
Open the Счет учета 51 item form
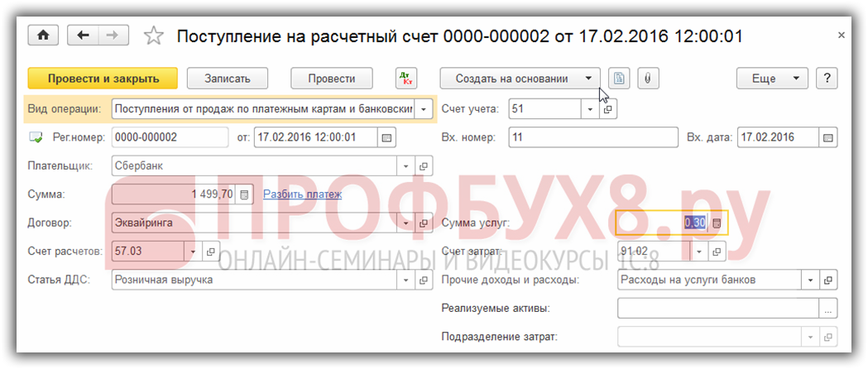[607, 109]
